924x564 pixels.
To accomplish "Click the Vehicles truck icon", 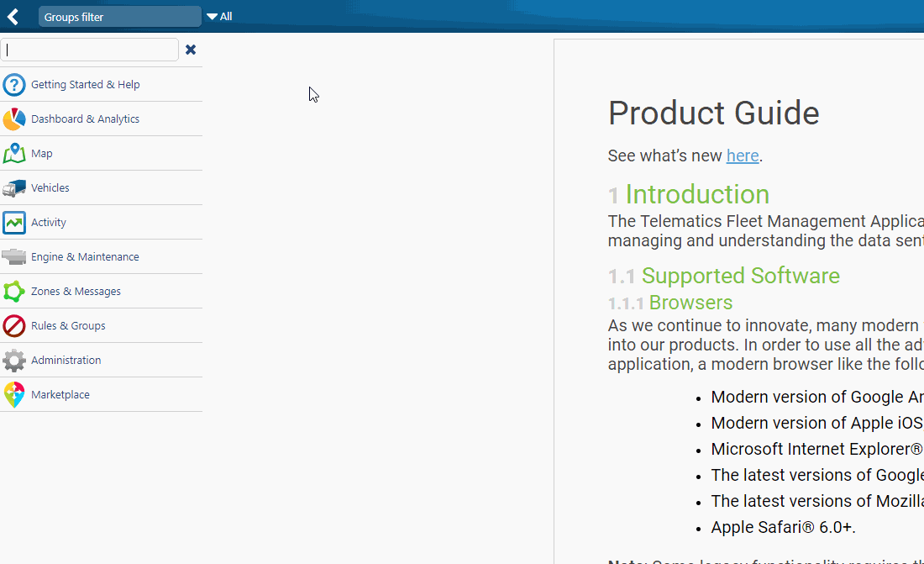I will tap(14, 188).
